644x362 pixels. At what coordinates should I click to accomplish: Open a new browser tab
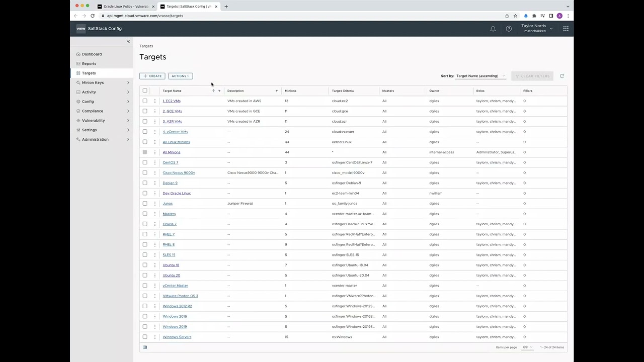tap(226, 7)
